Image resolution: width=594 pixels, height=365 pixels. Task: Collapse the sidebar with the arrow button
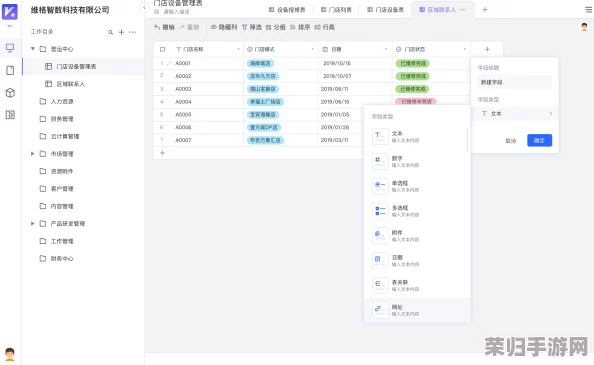point(144,7)
